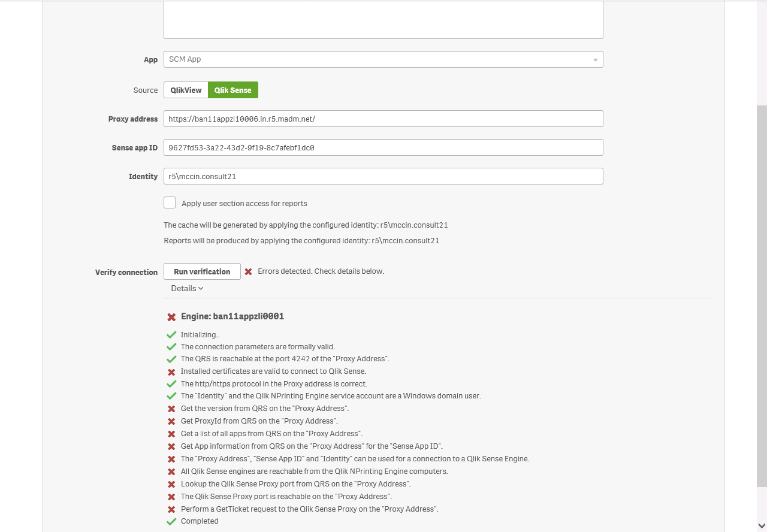
Task: Click red X beside Proxy port is reachable line
Action: pos(171,497)
